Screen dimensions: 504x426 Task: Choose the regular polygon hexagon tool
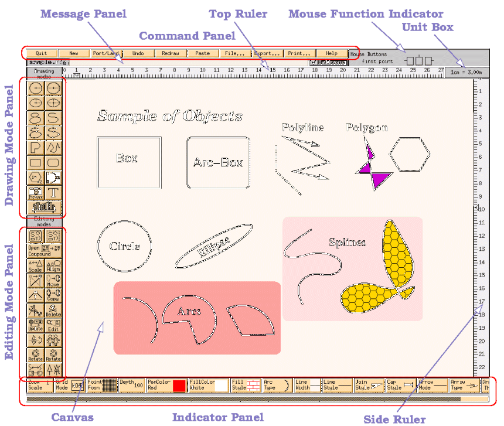click(x=36, y=177)
